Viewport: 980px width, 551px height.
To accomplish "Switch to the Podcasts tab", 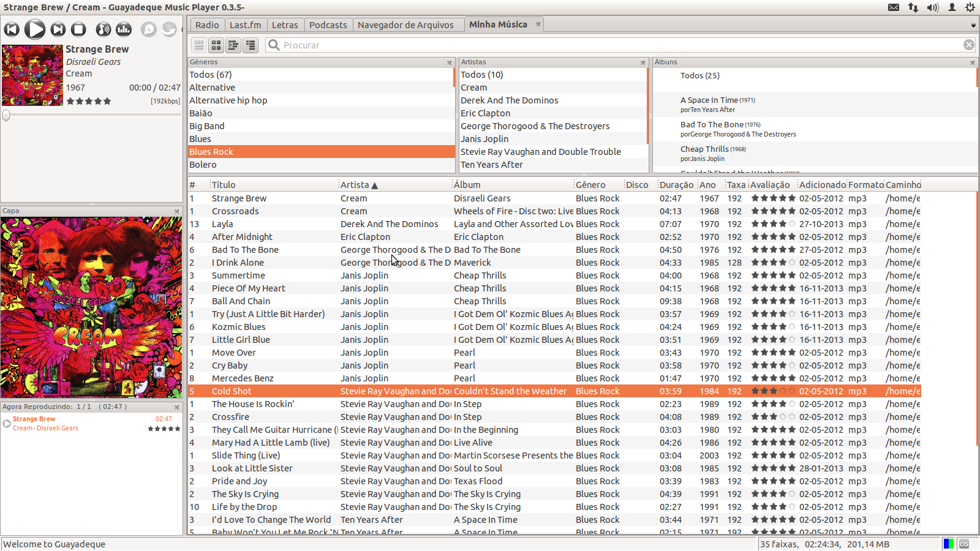I will pos(328,25).
